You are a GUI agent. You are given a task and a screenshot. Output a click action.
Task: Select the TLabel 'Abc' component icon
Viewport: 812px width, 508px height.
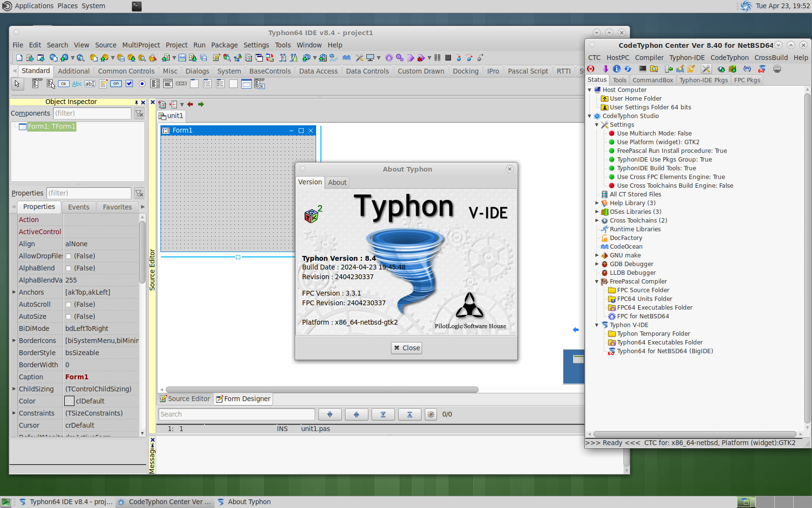(77, 84)
